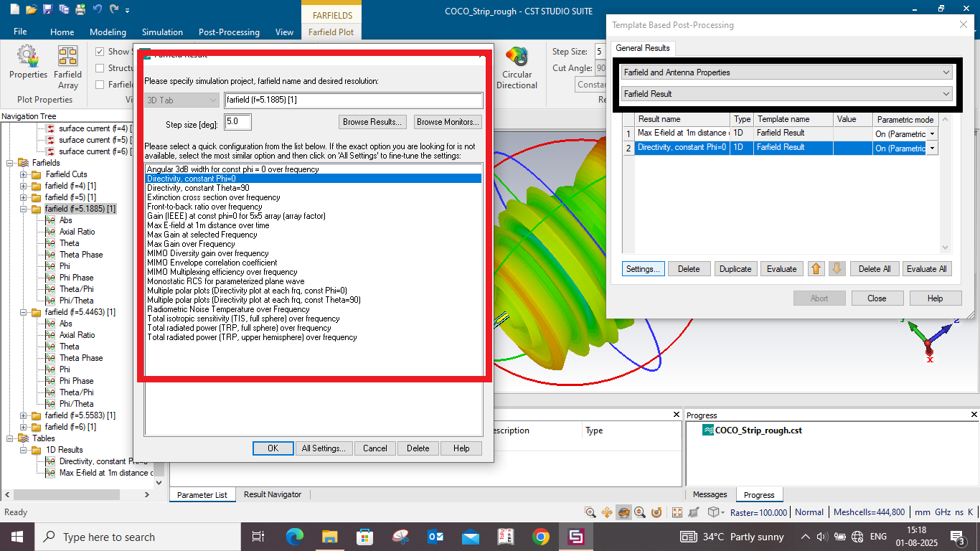Select Circular Directional polarization icon
This screenshot has width=980, height=551.
click(x=517, y=67)
